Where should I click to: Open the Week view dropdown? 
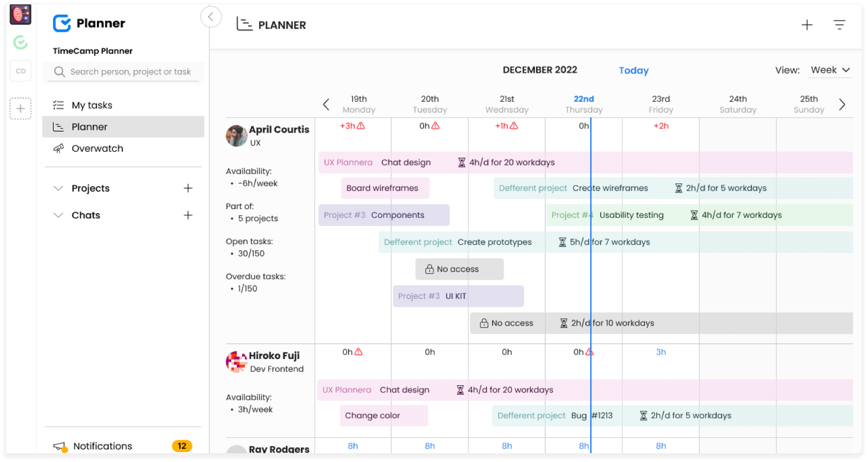[830, 70]
